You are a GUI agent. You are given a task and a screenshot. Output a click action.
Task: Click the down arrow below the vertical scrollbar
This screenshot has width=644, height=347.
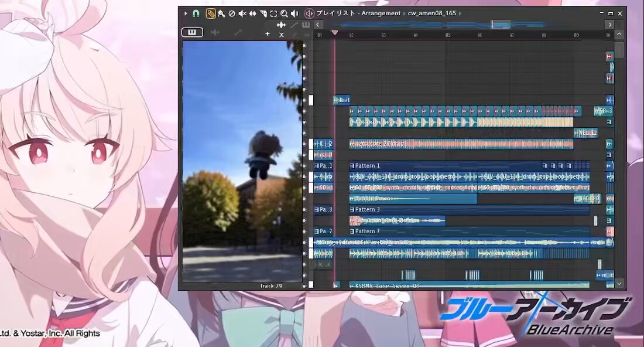coord(619,283)
